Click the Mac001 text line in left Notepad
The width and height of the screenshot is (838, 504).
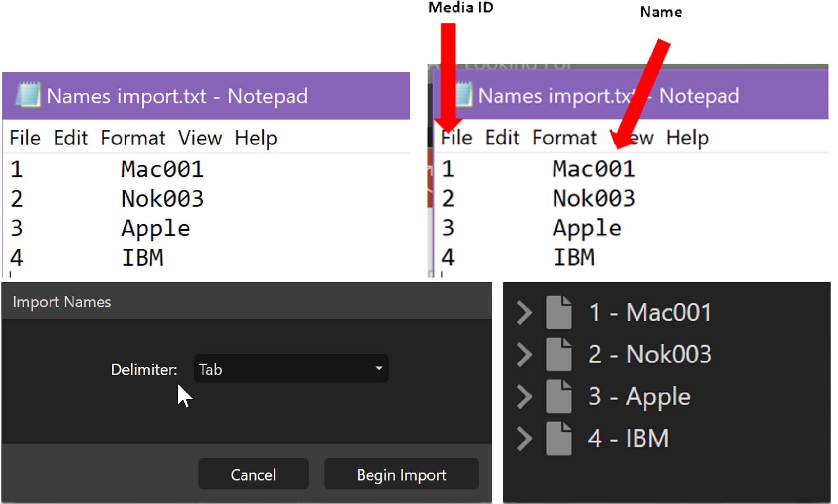click(x=163, y=169)
